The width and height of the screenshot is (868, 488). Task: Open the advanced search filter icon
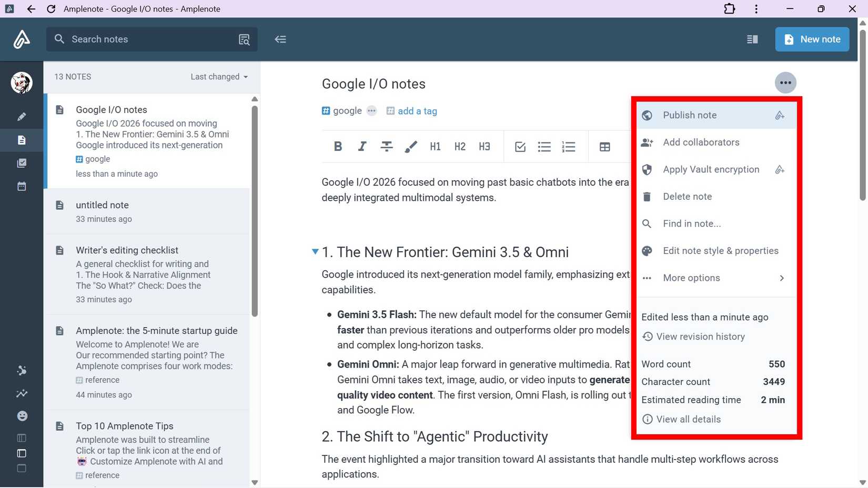pos(244,39)
